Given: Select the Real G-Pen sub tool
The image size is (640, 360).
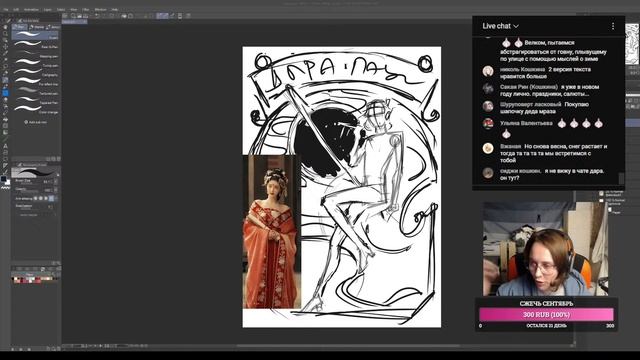Looking at the screenshot, I should [x=35, y=44].
